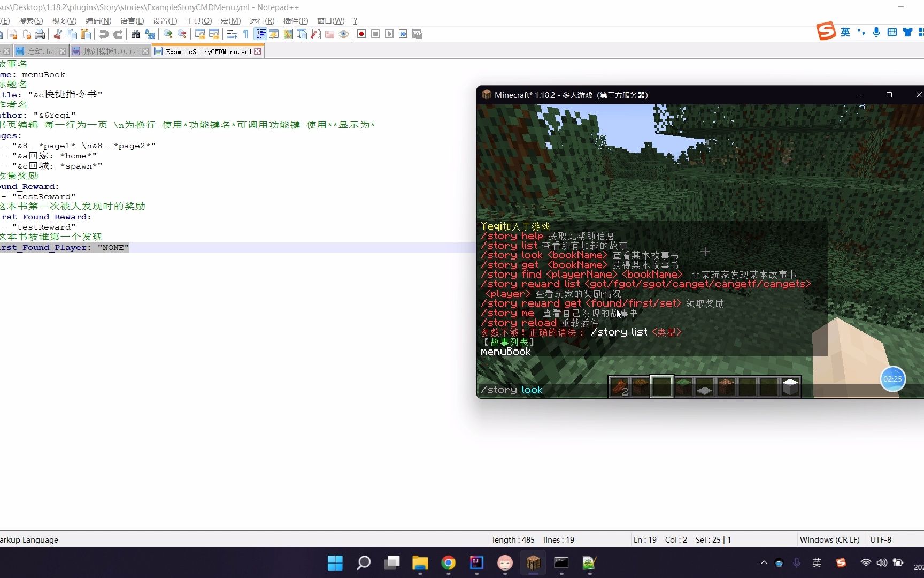The height and width of the screenshot is (578, 924).
Task: Toggle synchronize horizontal scrolling icon
Action: click(x=214, y=34)
